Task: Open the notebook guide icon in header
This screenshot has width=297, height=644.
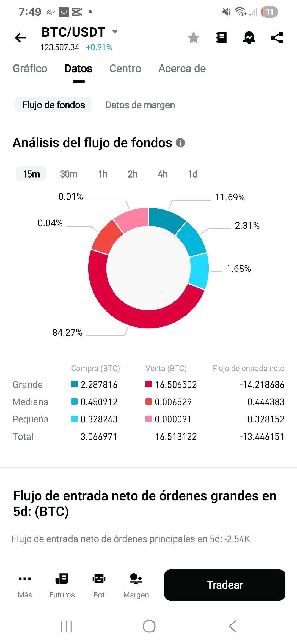Action: (x=221, y=38)
